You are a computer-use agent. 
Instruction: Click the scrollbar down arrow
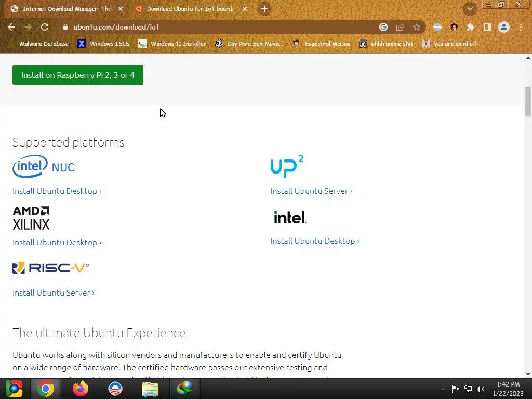(528, 374)
